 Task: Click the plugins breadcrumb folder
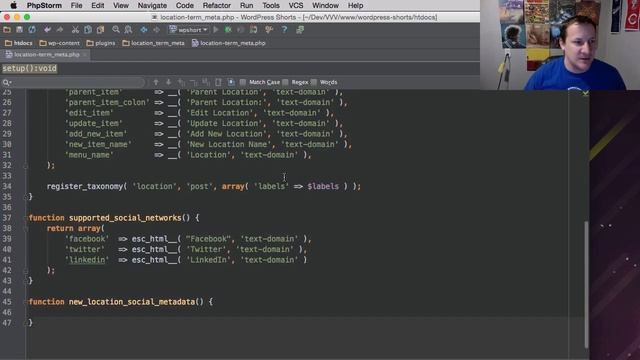pos(101,43)
